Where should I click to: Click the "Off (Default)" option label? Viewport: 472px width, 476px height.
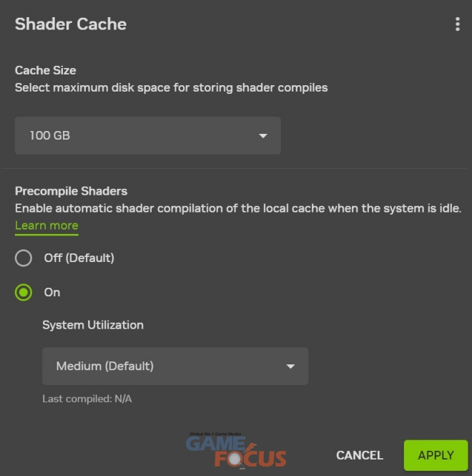(x=79, y=258)
